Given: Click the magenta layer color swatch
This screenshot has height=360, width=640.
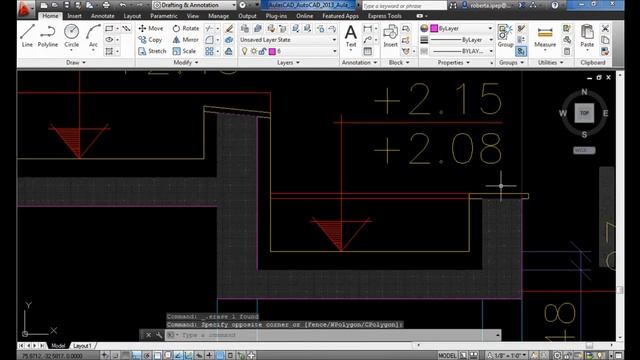Looking at the screenshot, I should tap(272, 51).
